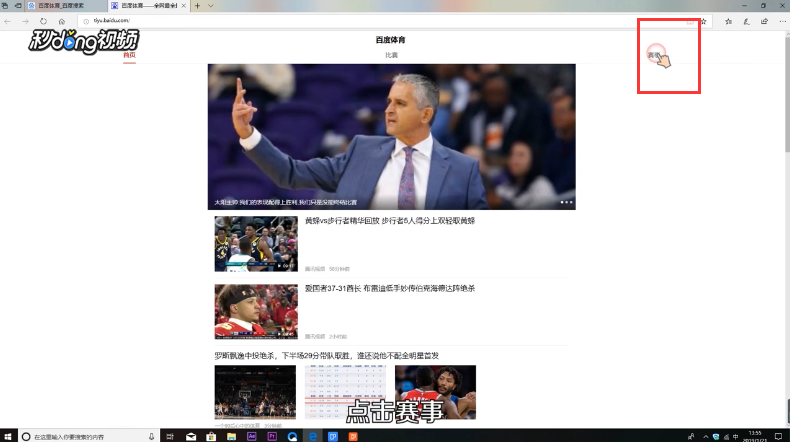Refresh the Baidu sports page
This screenshot has width=790, height=442.
coord(43,21)
